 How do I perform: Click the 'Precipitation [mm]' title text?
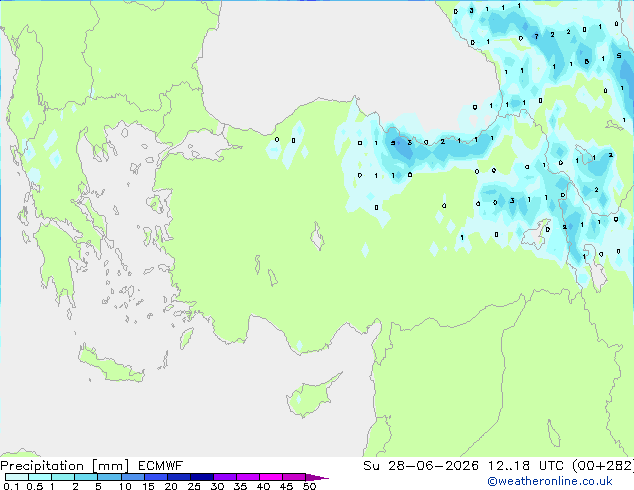65,466
